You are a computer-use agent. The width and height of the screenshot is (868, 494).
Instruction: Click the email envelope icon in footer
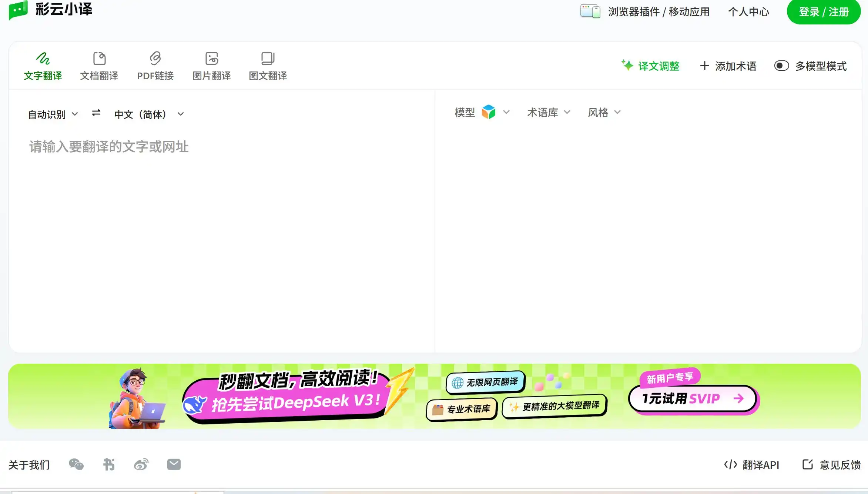(x=174, y=464)
